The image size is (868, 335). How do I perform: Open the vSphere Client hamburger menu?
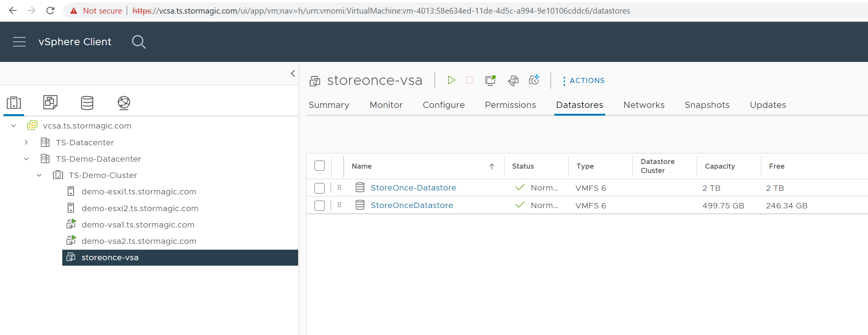(x=19, y=42)
